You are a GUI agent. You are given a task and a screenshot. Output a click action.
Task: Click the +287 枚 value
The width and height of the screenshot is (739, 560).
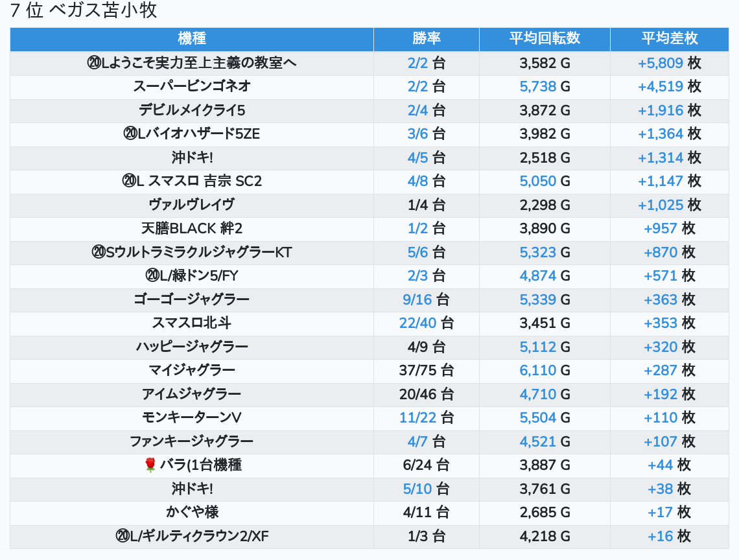click(x=669, y=371)
